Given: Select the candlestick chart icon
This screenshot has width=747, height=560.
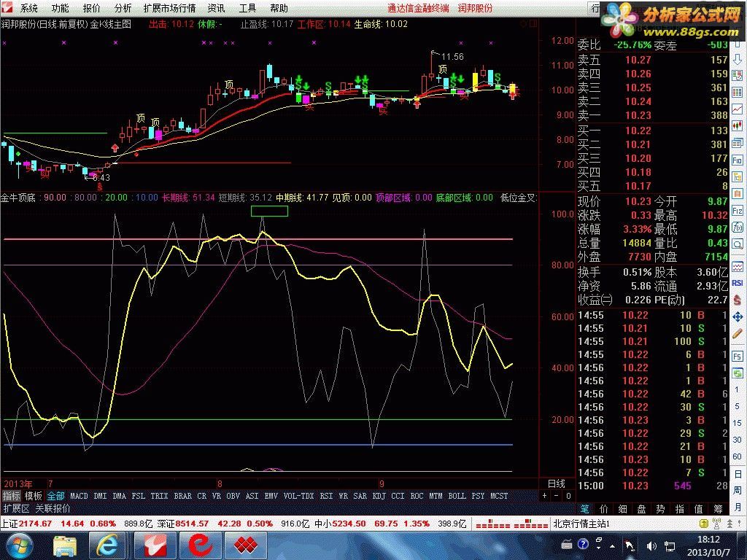Looking at the screenshot, I should pos(738,125).
